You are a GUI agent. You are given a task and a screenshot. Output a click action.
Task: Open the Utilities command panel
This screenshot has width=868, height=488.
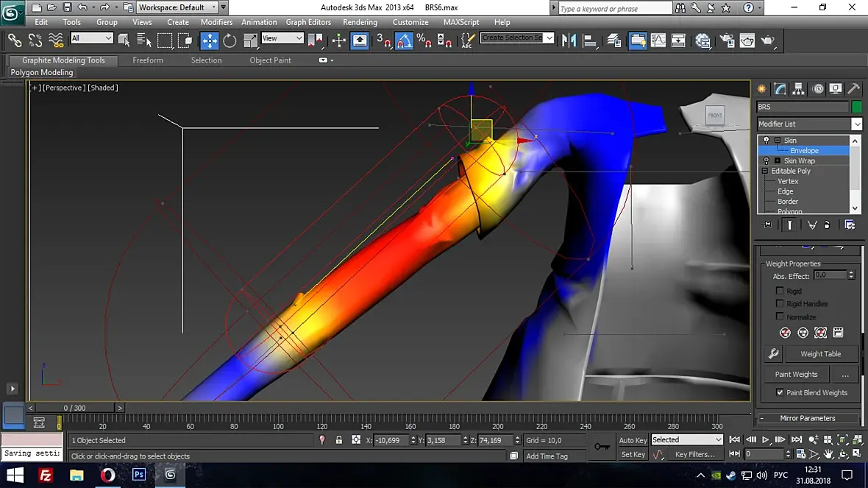pyautogui.click(x=853, y=88)
